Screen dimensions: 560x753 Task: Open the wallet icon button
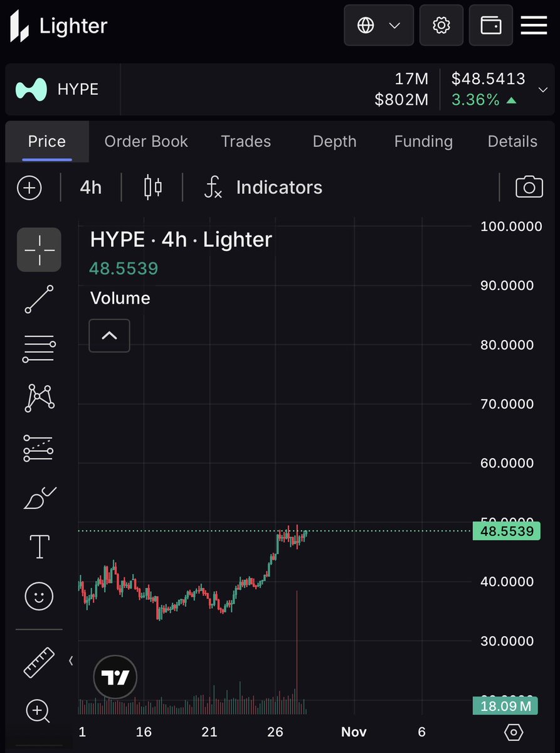pos(491,25)
